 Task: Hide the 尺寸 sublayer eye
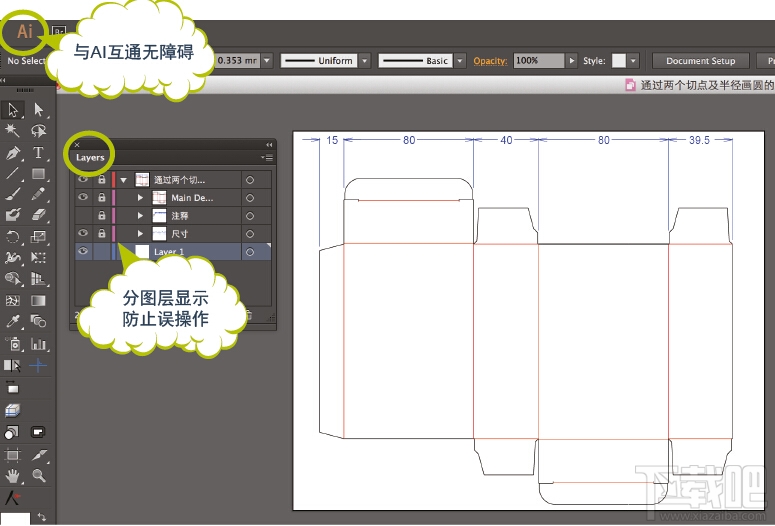click(83, 233)
